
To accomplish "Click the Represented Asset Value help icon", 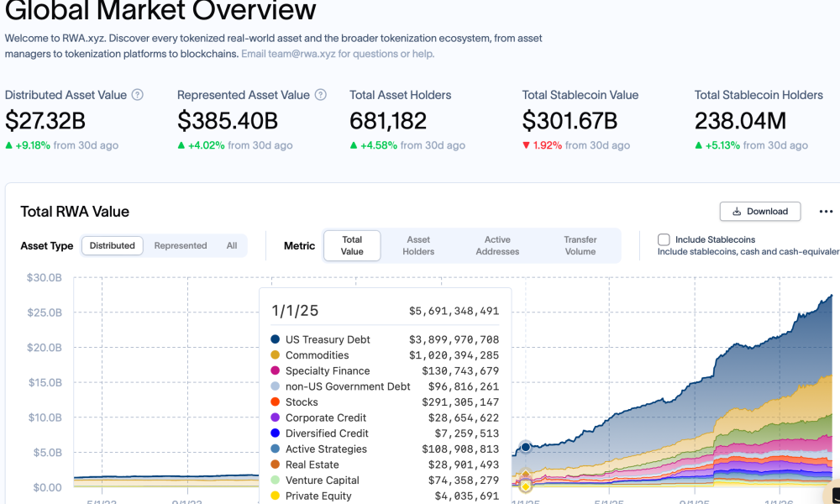I will click(x=320, y=95).
